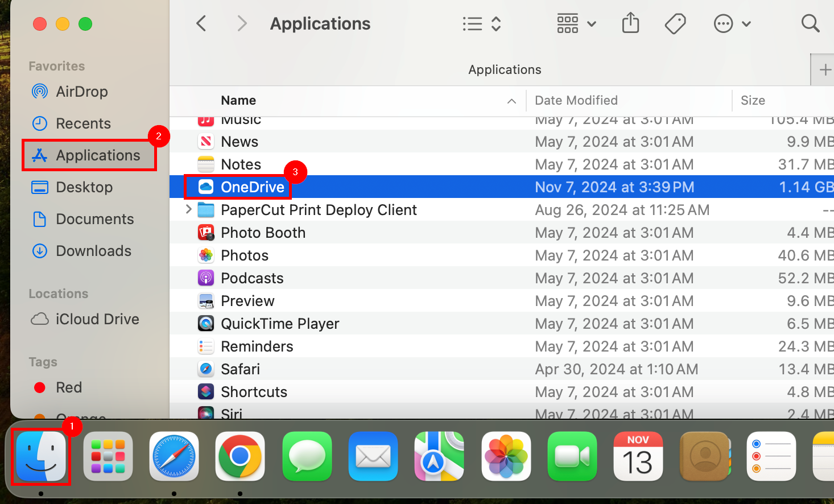Select Recents in the sidebar

pos(83,123)
